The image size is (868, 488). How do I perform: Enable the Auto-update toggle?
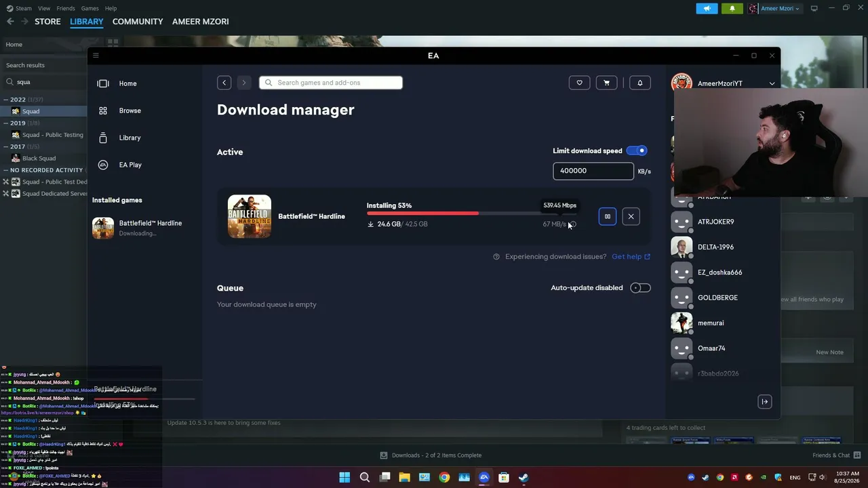pyautogui.click(x=640, y=288)
